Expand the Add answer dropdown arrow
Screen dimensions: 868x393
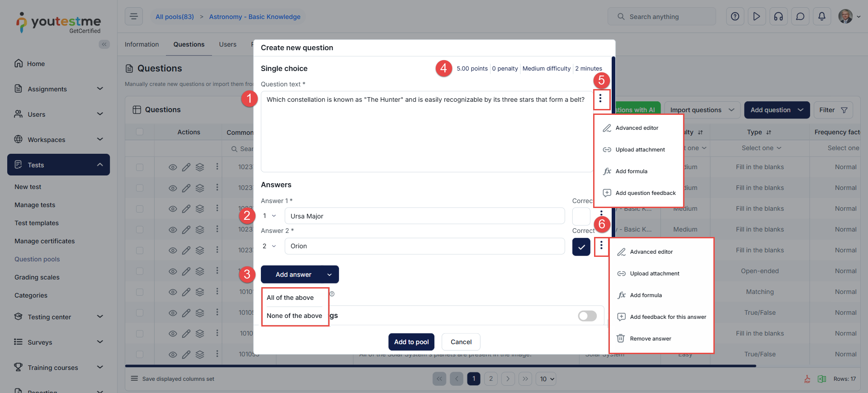(x=330, y=275)
